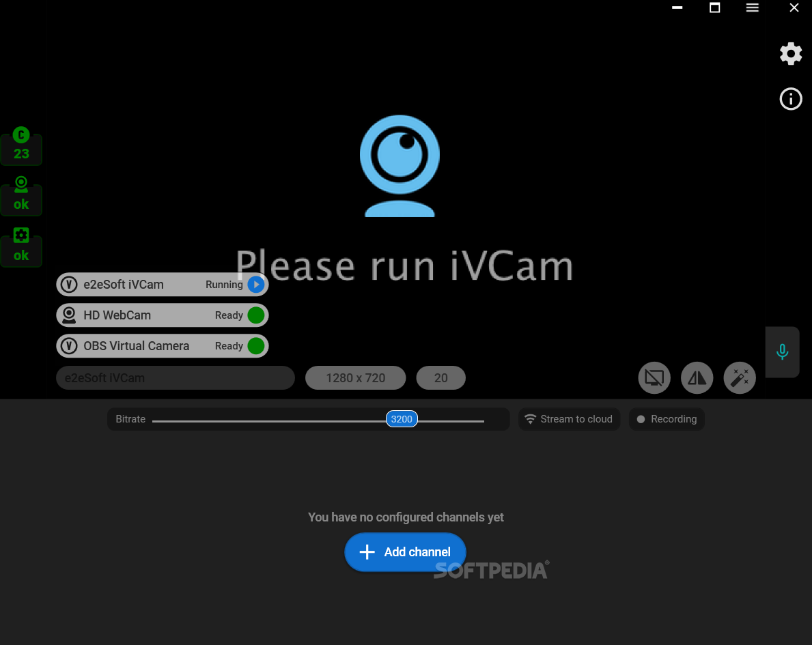The height and width of the screenshot is (645, 812).
Task: Click the 'Bitrate' label
Action: (x=130, y=419)
